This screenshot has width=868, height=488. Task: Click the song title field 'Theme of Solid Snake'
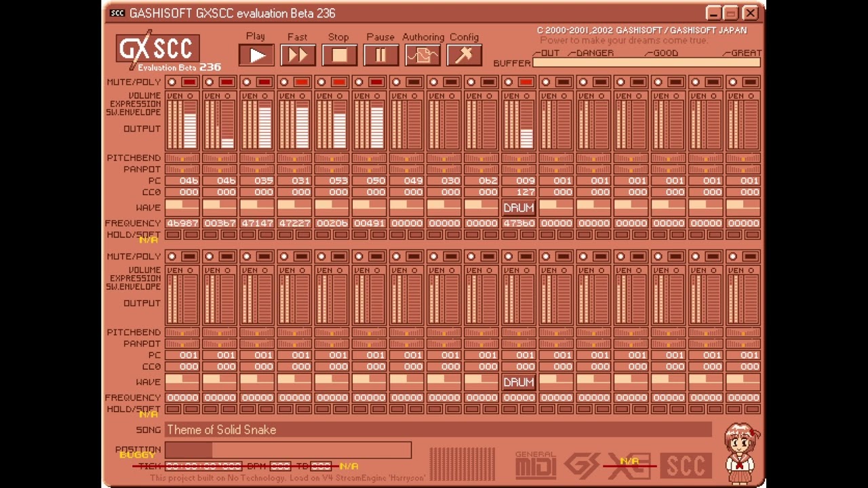(x=438, y=430)
